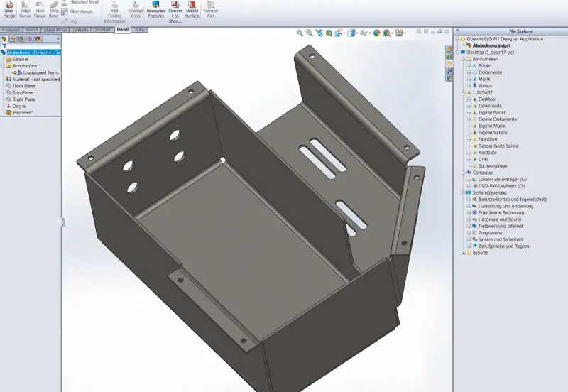The width and height of the screenshot is (568, 392).
Task: Click the Edge Flange tool
Action: (25, 11)
